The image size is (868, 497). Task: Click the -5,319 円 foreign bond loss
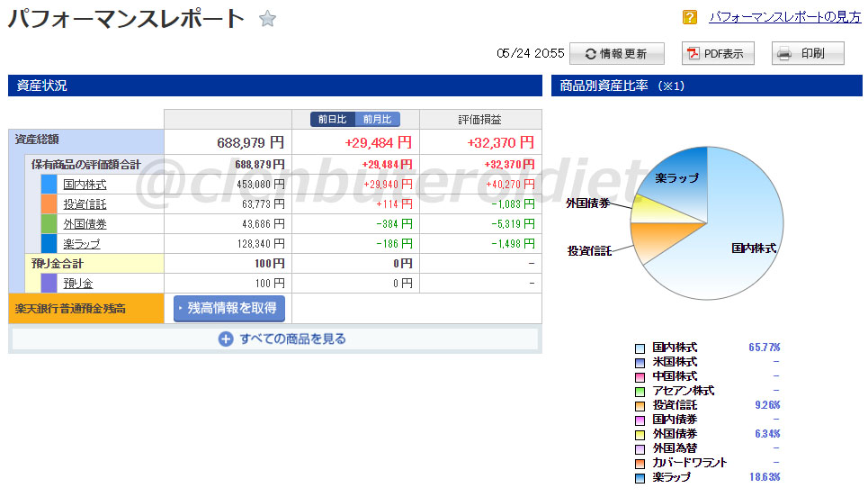[514, 224]
